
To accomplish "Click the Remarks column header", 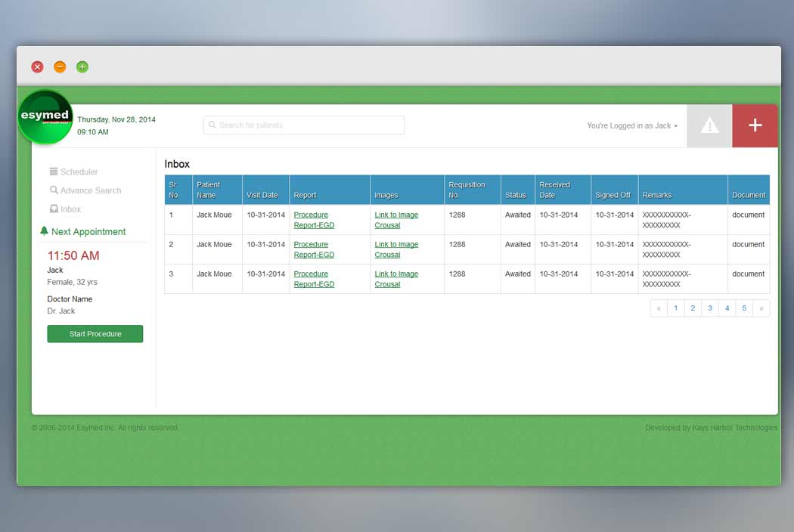I will pos(683,190).
